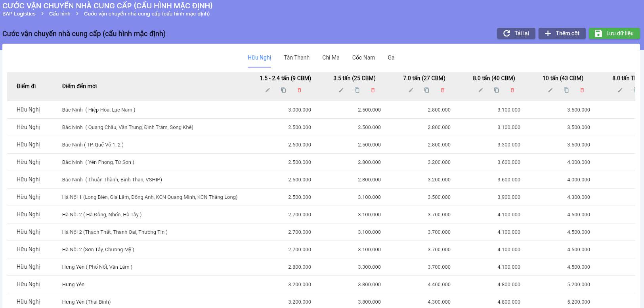This screenshot has width=644, height=308.
Task: Go to the Ga tab
Action: 391,58
